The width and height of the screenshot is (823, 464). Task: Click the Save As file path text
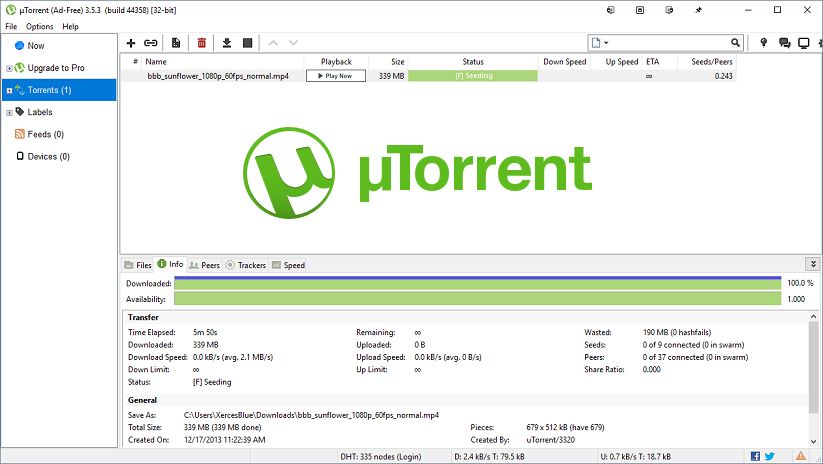[x=311, y=415]
